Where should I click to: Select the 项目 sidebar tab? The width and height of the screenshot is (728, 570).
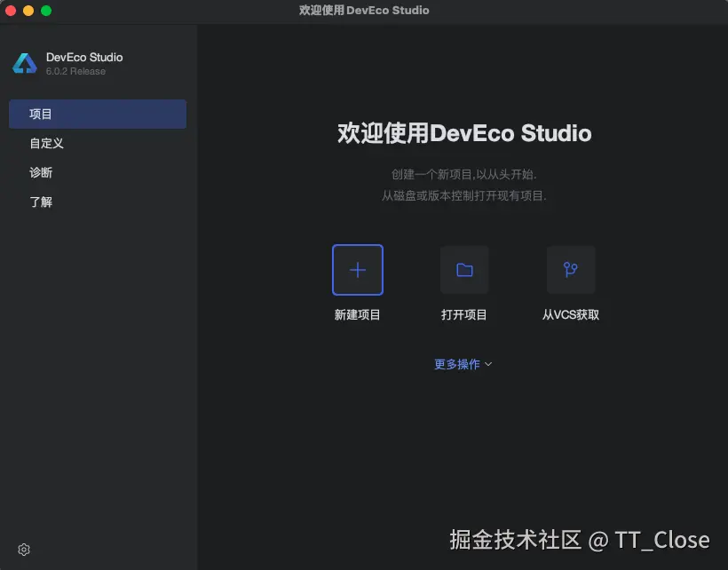(x=98, y=114)
